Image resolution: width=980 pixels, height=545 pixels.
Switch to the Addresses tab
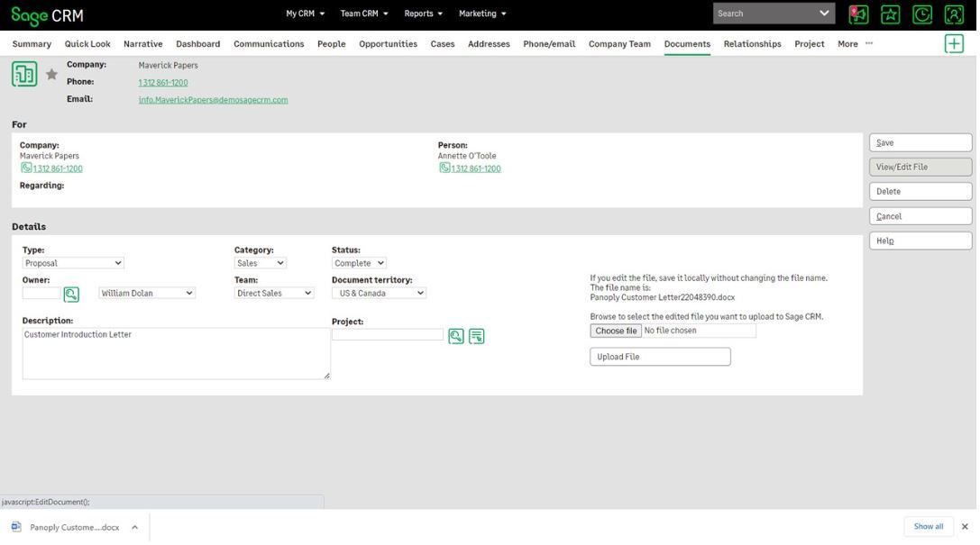[489, 44]
